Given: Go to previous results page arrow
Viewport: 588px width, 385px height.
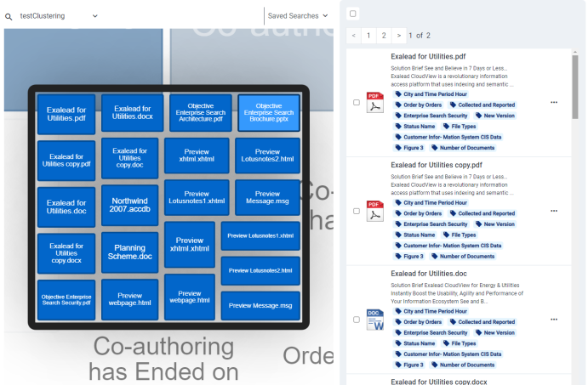Looking at the screenshot, I should [354, 36].
